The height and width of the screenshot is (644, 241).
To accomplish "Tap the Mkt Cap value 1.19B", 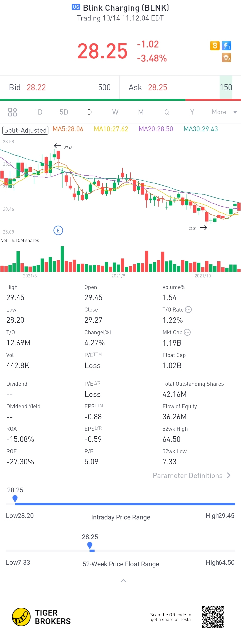I will pos(172,343).
